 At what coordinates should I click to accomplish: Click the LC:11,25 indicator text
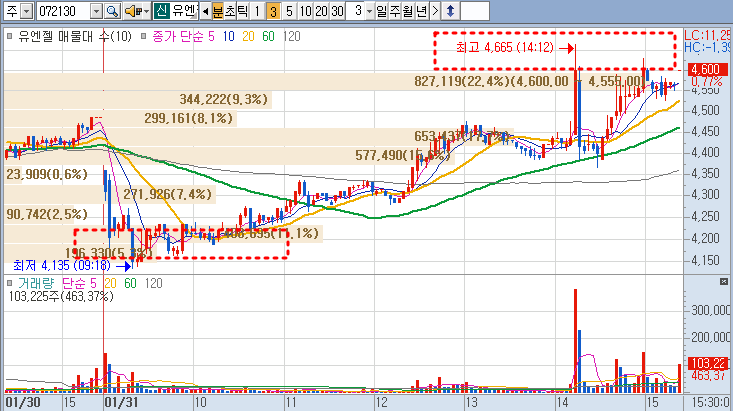(707, 35)
